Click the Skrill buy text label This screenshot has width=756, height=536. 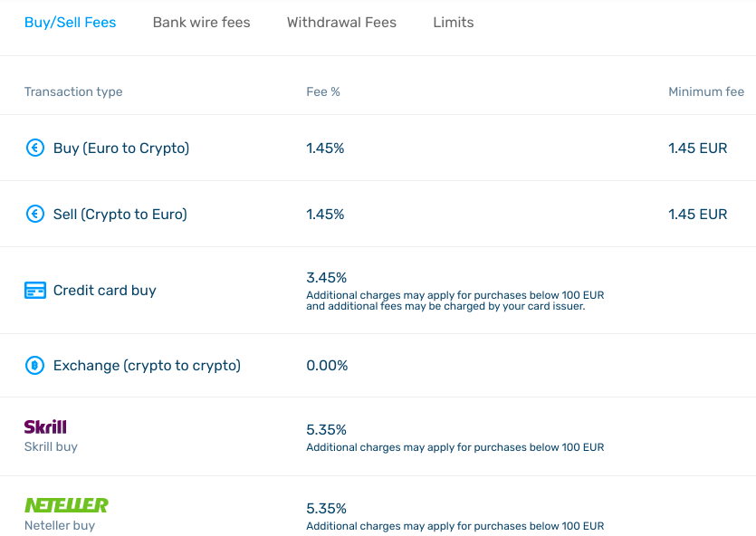[x=51, y=447]
